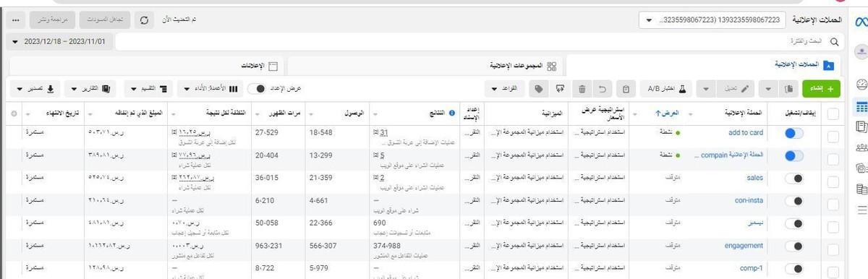Switch to الإعلانات ads tab

coord(147,66)
